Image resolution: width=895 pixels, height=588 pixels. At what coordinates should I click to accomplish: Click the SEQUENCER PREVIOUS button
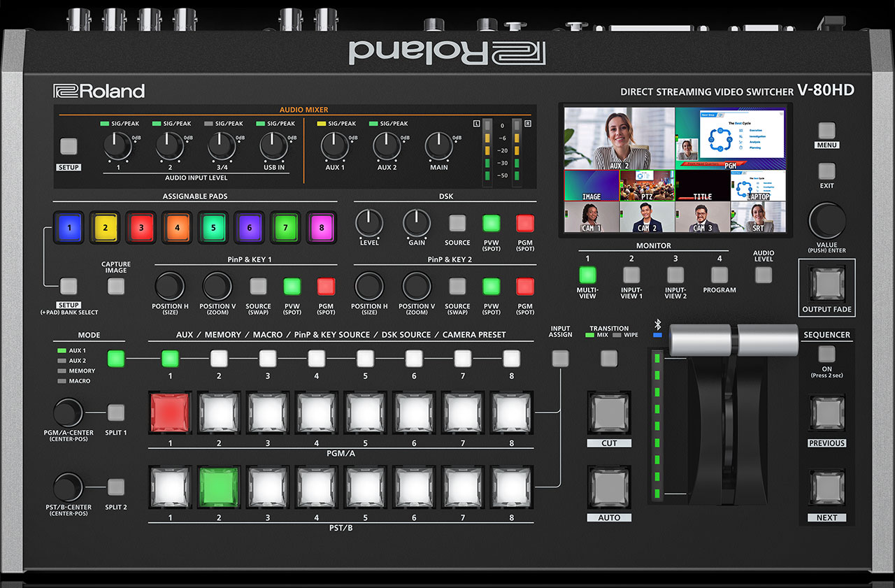[x=827, y=413]
